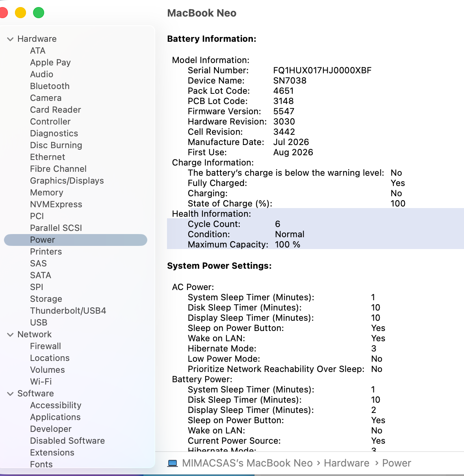Screen dimensions: 464x476
Task: Open Parallel SCSI in the sidebar
Action: click(x=56, y=228)
